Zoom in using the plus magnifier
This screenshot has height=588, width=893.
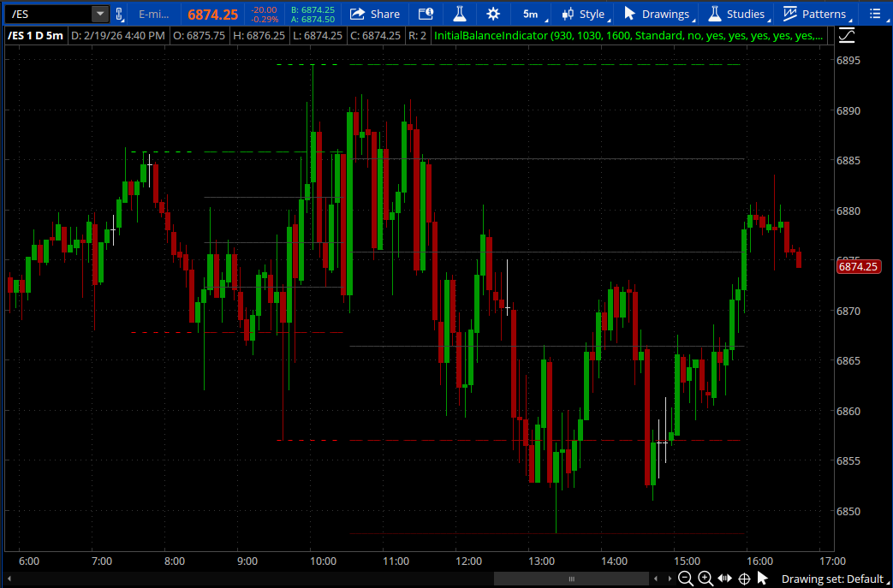705,579
